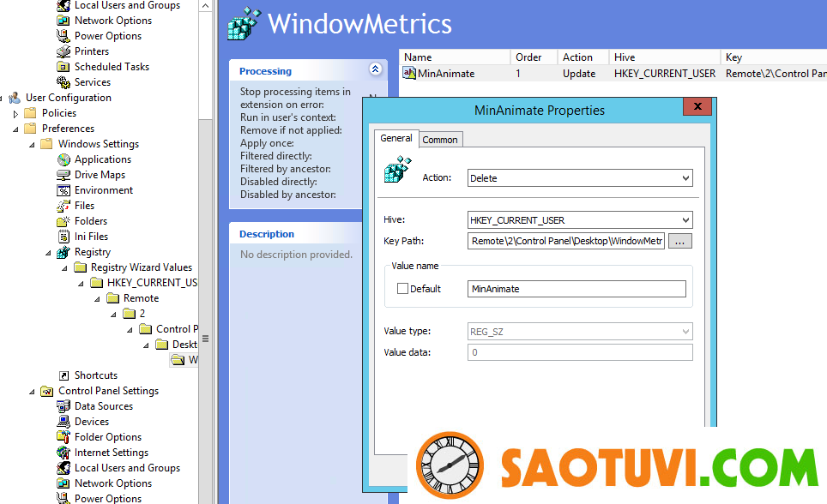827x504 pixels.
Task: Open the Scheduled Tasks icon
Action: 63,66
